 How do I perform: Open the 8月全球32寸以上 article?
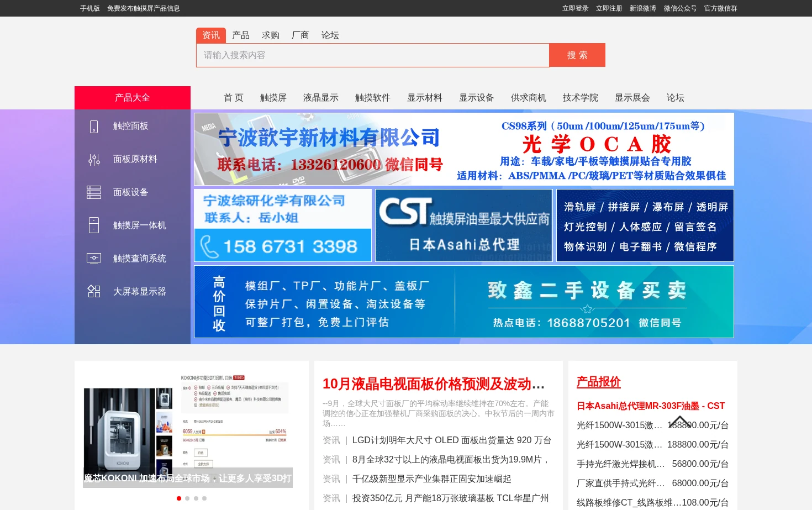click(x=451, y=460)
